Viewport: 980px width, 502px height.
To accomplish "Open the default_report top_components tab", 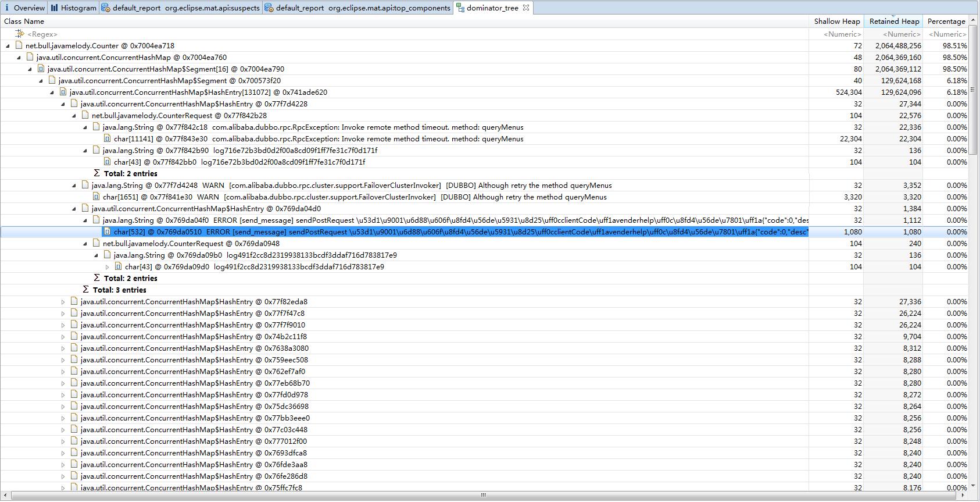I will tap(357, 8).
